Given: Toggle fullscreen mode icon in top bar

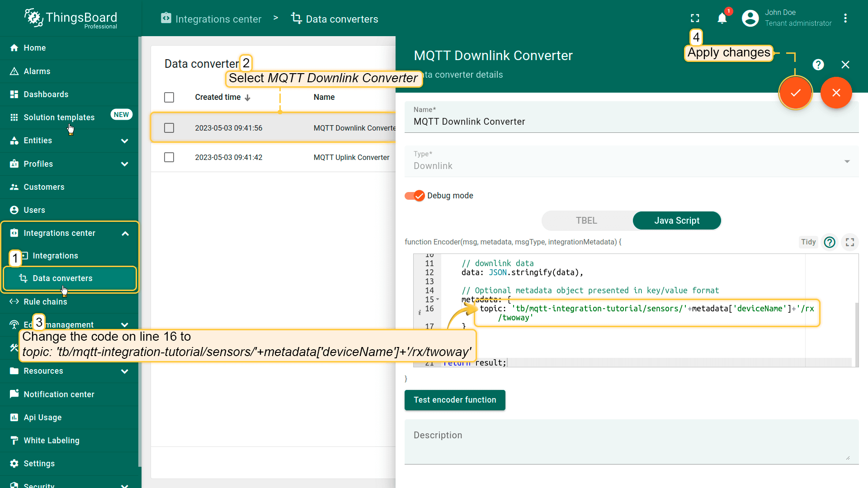Looking at the screenshot, I should [695, 18].
